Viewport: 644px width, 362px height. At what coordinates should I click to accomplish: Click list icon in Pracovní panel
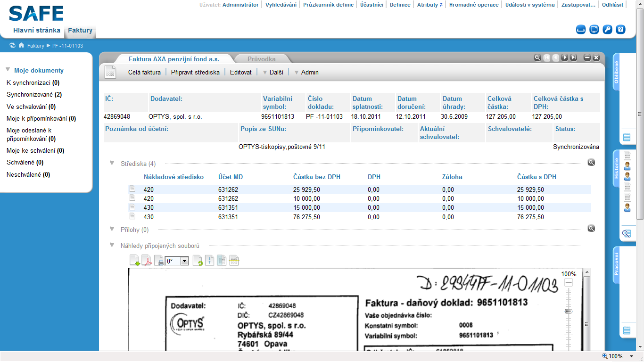click(627, 330)
